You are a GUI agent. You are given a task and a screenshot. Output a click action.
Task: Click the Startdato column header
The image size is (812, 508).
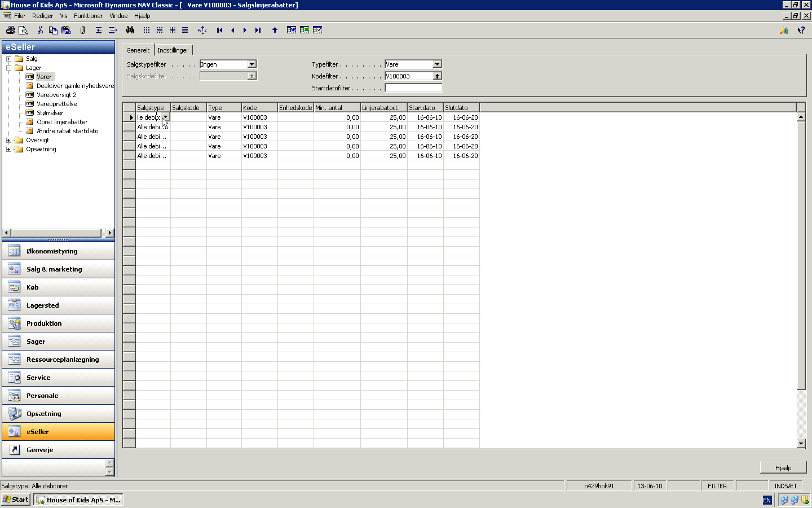pyautogui.click(x=425, y=108)
